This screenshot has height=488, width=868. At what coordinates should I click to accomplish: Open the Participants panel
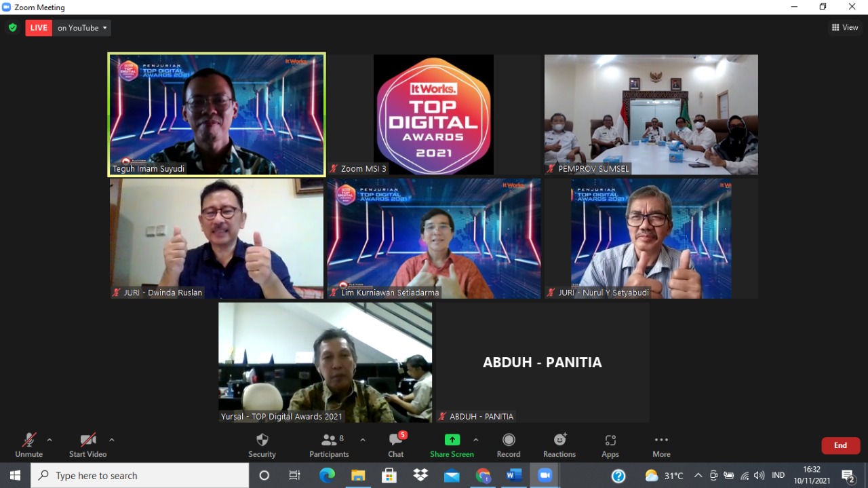point(329,440)
